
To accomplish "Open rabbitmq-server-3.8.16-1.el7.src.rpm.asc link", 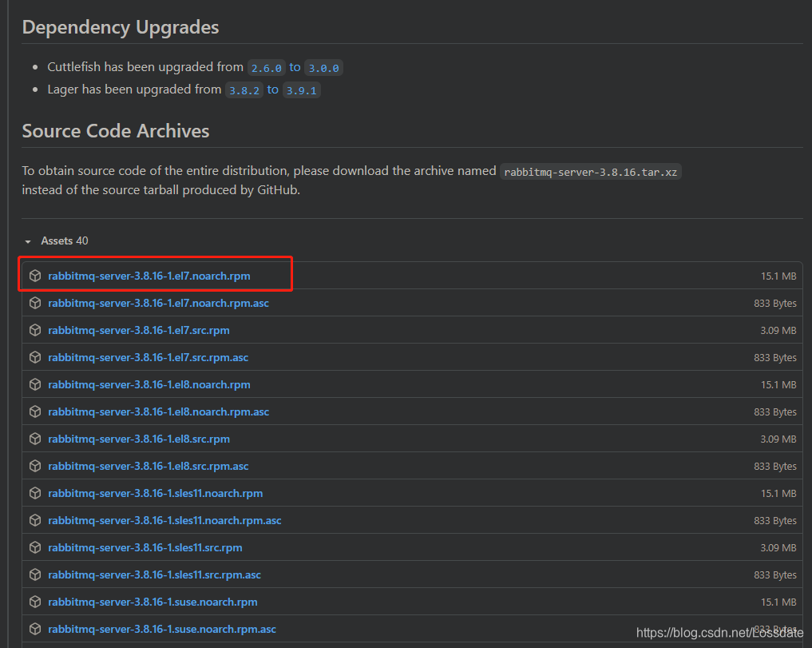I will tap(148, 357).
